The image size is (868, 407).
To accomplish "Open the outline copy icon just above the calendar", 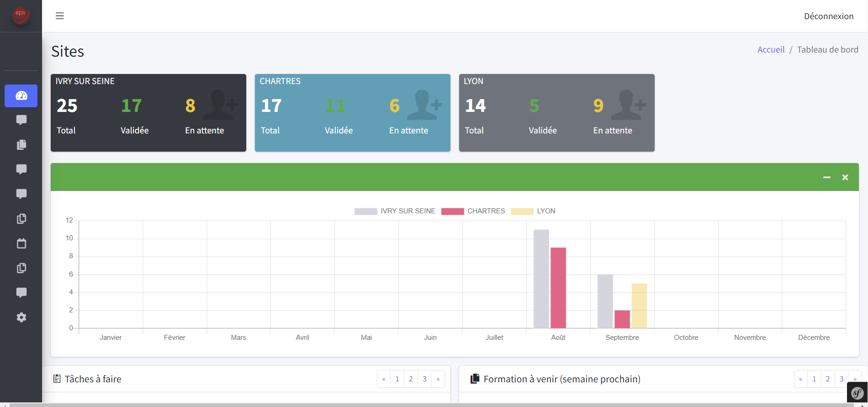I will (21, 219).
